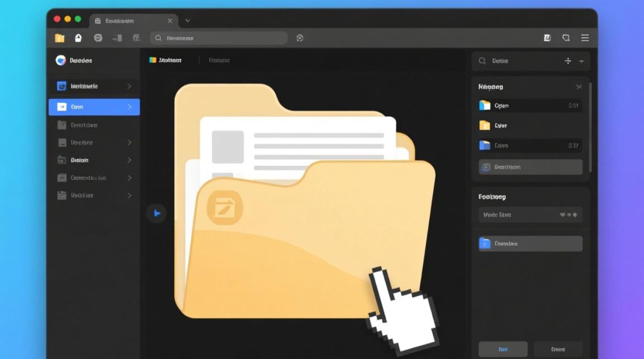
Task: Click the circular target icon beside search bar
Action: (300, 38)
